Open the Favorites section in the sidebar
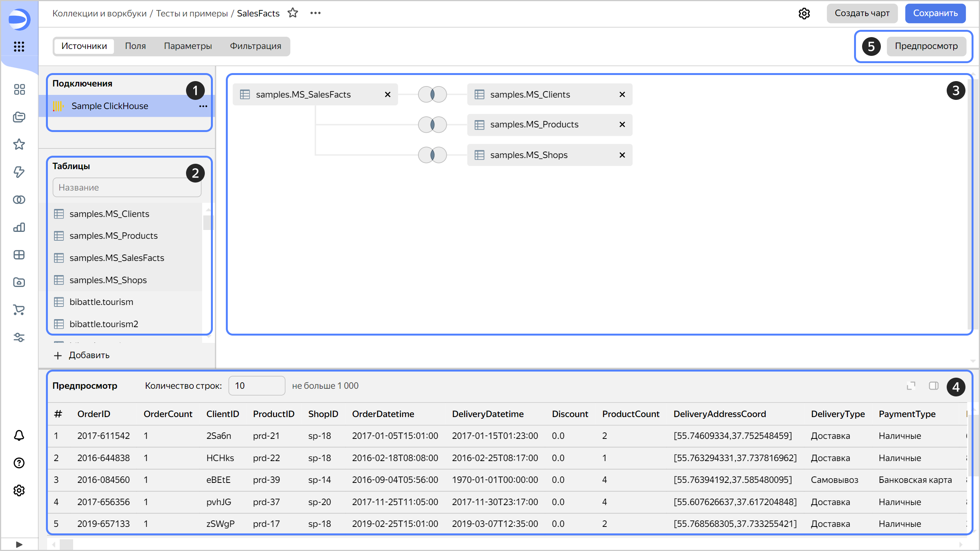Viewport: 980px width, 551px height. click(19, 144)
